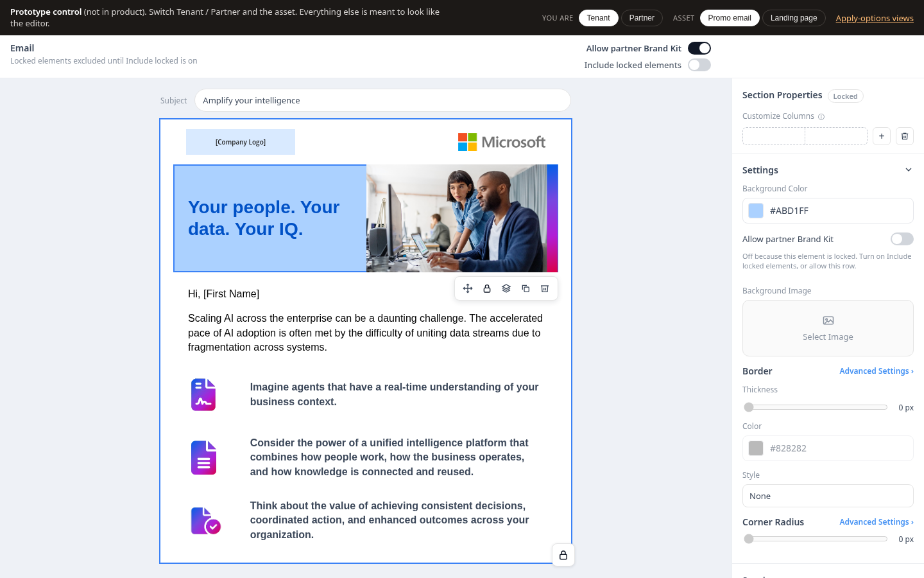Click the trash icon in floating toolbar
Image resolution: width=924 pixels, height=578 pixels.
pyautogui.click(x=545, y=288)
